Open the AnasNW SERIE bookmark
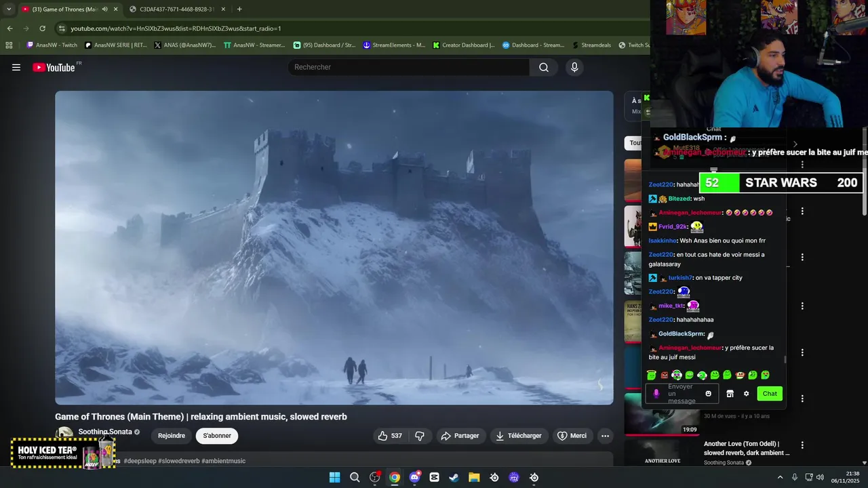 [116, 45]
